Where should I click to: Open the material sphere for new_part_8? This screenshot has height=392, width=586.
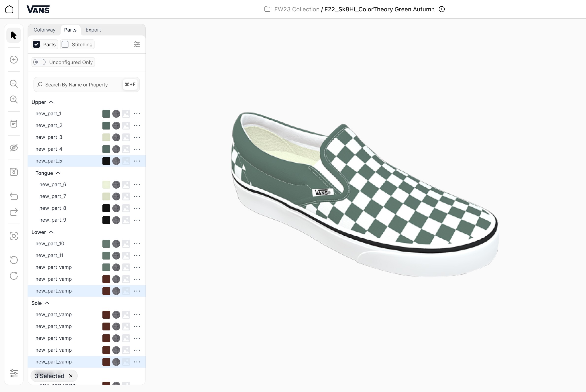pos(116,208)
